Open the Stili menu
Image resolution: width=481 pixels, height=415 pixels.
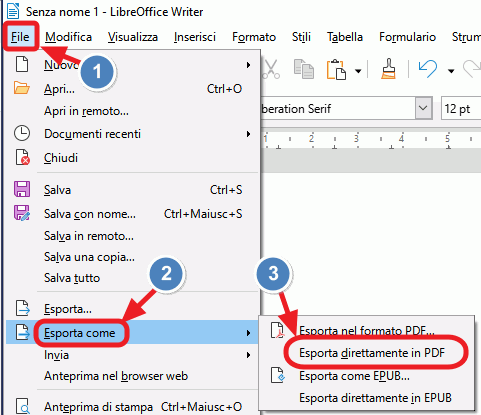301,37
